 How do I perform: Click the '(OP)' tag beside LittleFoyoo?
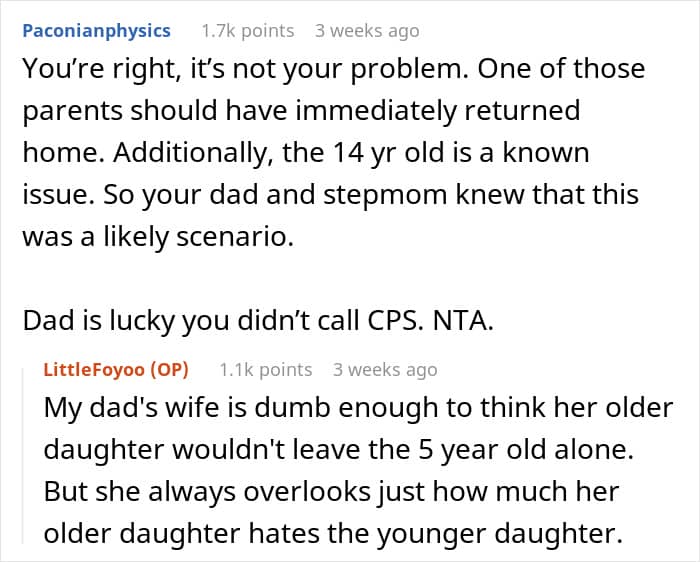(169, 370)
